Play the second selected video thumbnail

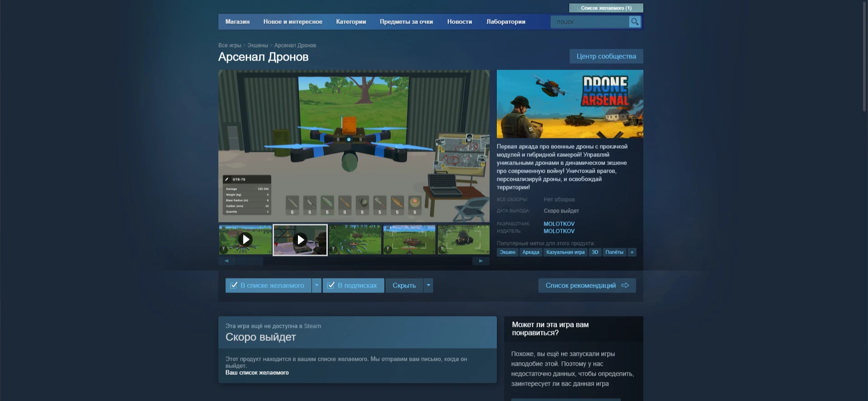click(x=300, y=240)
